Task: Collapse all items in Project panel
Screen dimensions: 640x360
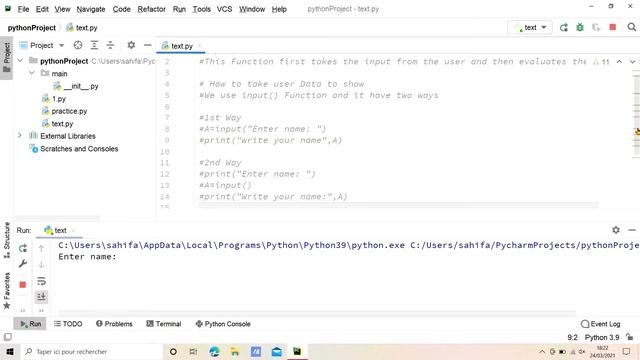Action: [x=110, y=45]
